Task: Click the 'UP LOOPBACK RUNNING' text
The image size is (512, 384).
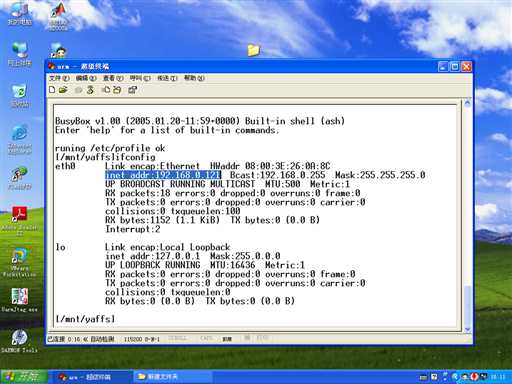Action: pos(153,265)
